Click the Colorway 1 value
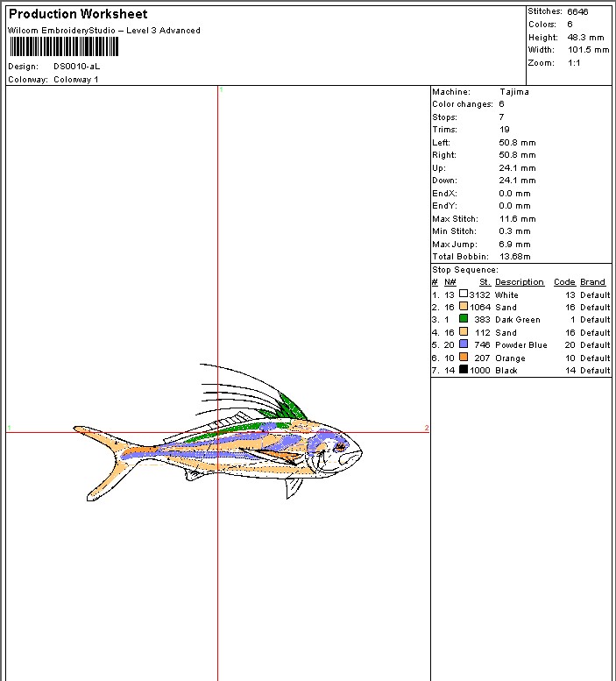 coord(76,80)
